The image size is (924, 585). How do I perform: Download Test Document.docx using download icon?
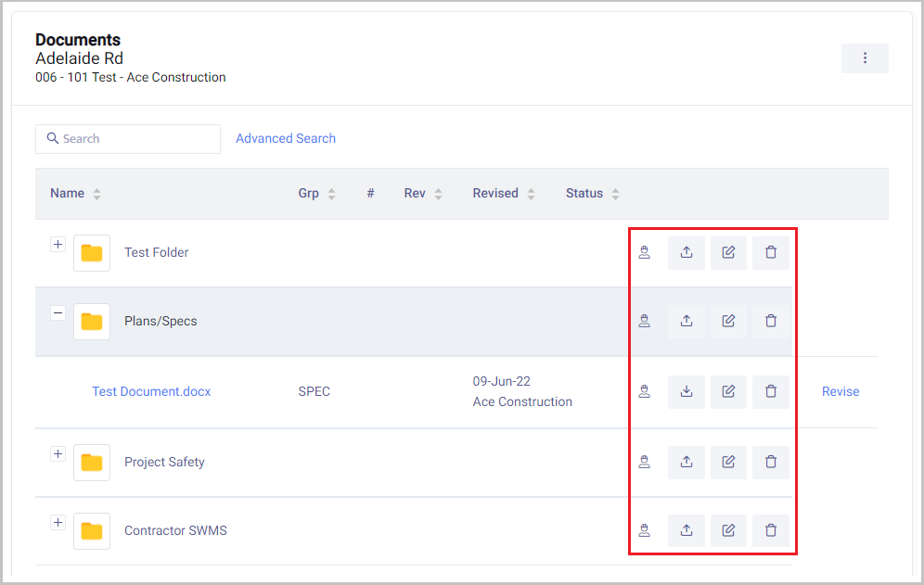tap(687, 391)
